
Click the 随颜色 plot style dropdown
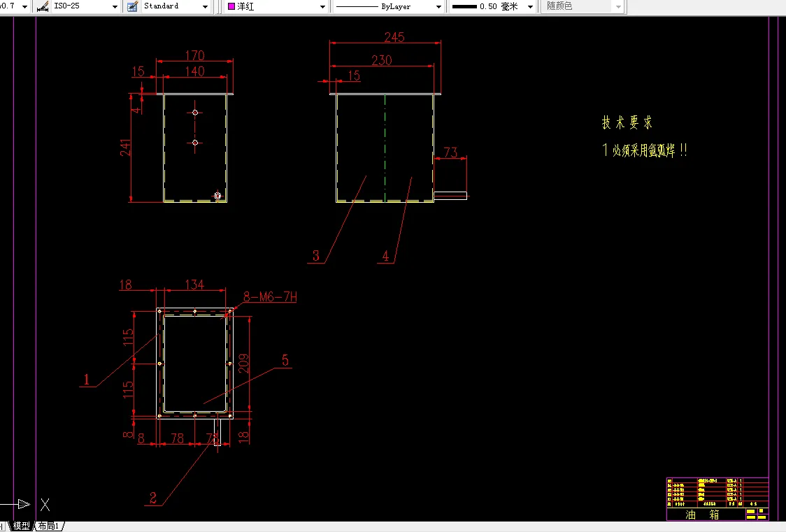click(584, 6)
